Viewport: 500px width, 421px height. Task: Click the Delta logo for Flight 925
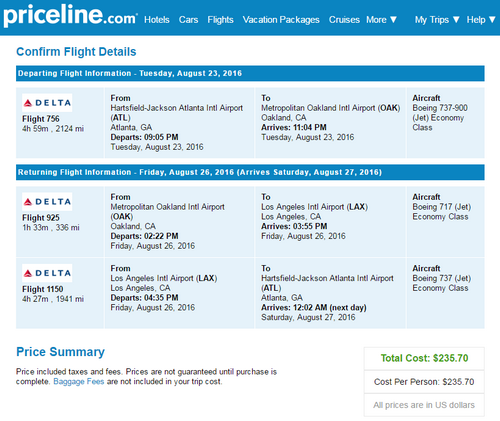point(47,202)
